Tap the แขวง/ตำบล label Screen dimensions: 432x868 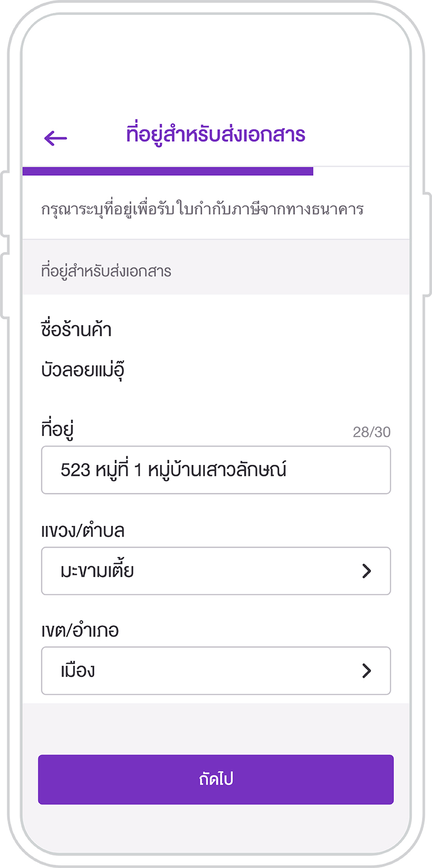tap(83, 531)
